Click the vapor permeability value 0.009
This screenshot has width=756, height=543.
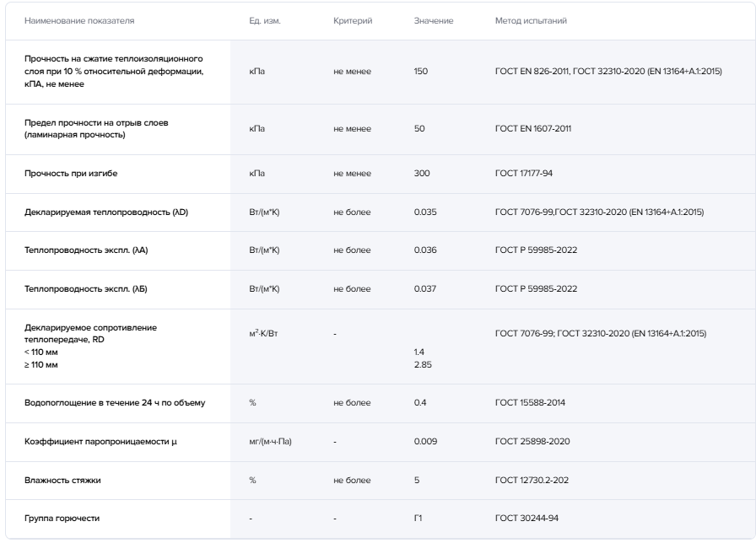(425, 441)
